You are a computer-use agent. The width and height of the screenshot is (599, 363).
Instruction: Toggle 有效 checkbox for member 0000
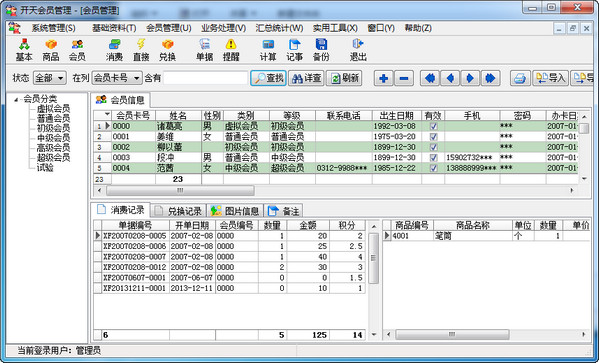click(433, 126)
